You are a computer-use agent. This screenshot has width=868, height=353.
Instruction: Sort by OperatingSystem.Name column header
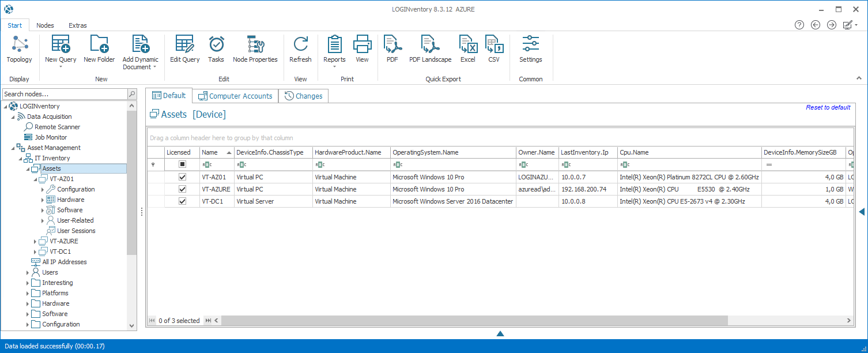point(453,152)
